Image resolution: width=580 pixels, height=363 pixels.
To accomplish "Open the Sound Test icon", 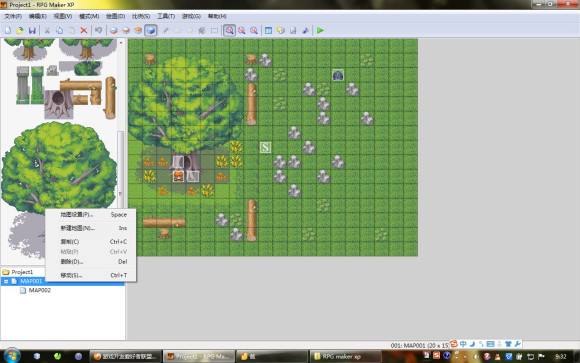I will click(x=305, y=30).
